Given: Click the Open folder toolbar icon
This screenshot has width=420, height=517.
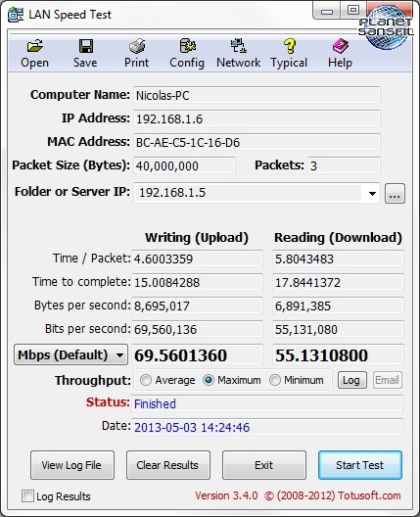Looking at the screenshot, I should point(34,46).
